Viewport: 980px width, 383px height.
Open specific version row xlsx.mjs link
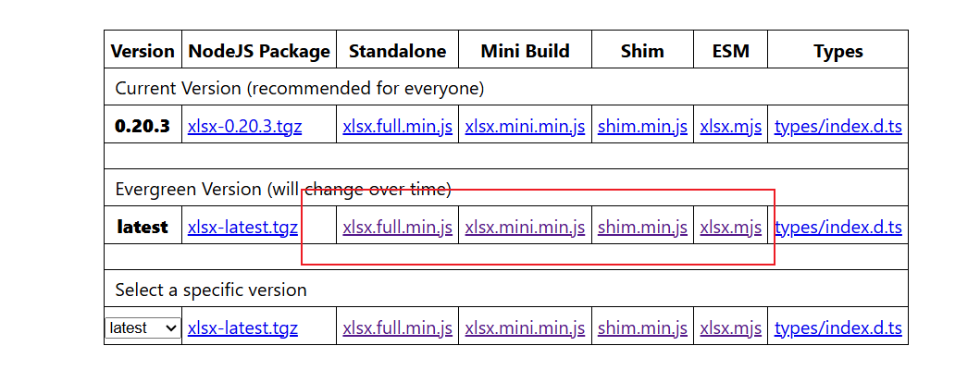731,328
